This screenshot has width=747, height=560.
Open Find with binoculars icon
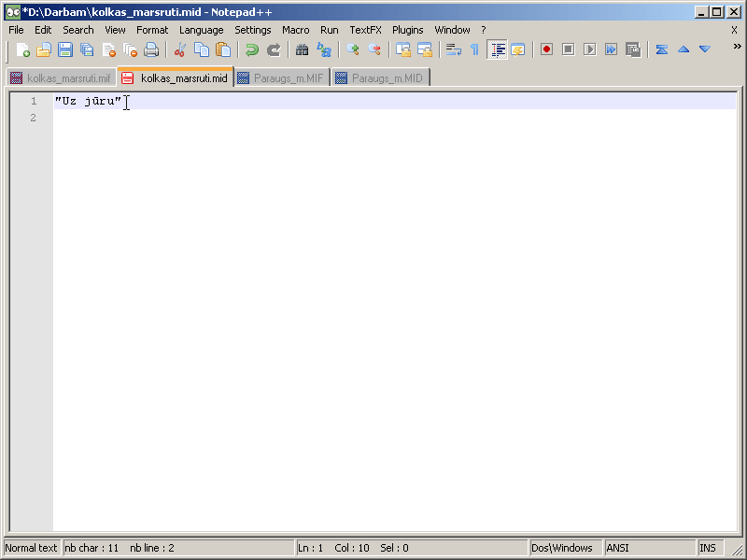302,49
